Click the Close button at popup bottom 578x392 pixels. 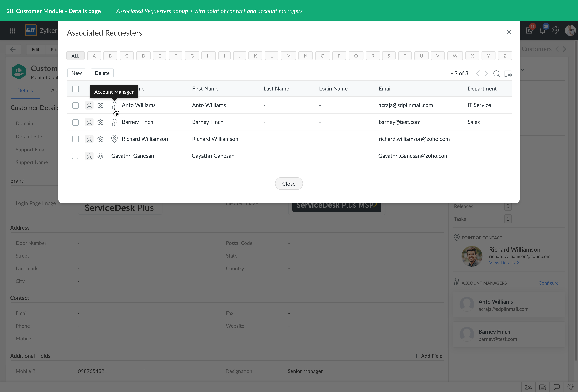tap(289, 184)
